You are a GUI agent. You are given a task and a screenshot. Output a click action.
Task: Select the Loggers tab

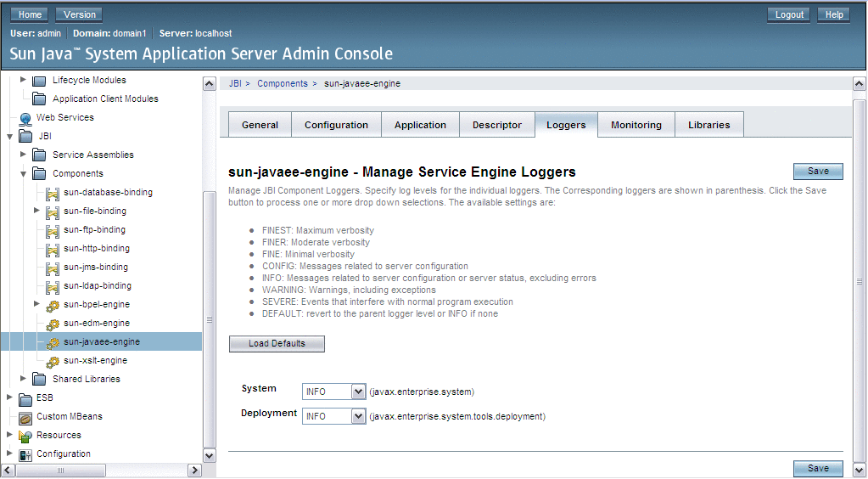566,125
